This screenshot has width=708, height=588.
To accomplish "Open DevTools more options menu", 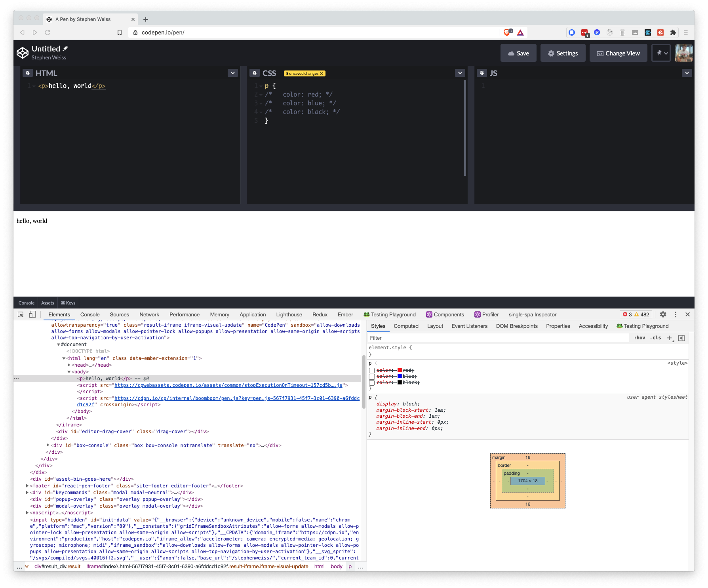I will click(676, 314).
